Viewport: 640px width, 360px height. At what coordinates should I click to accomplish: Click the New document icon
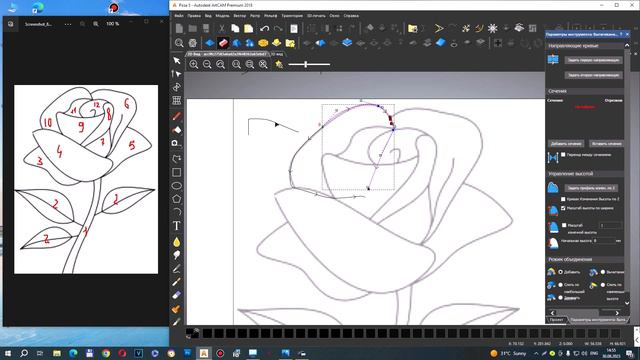179,29
